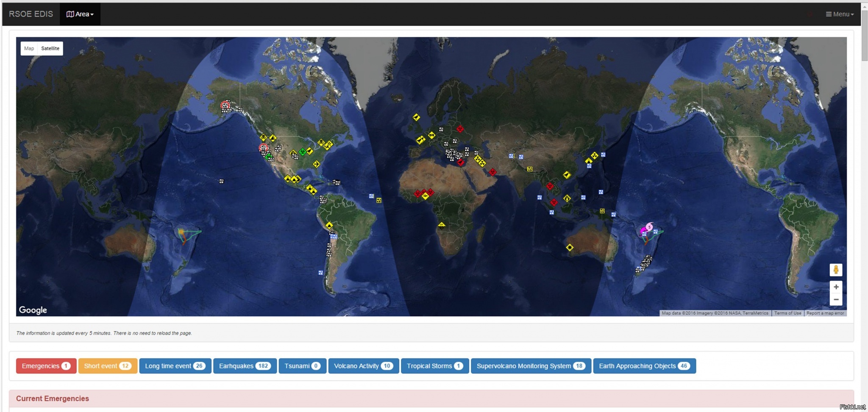Screen dimensions: 868x412
Task: Expand the Menu dropdown at top right
Action: pos(839,14)
